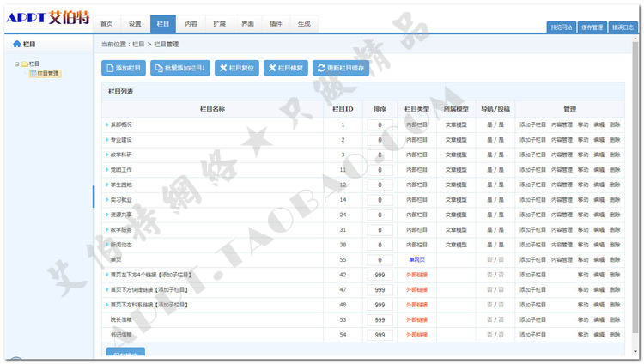Expand the row with column ID 42
Screen dimensions: 644x364
107,275
